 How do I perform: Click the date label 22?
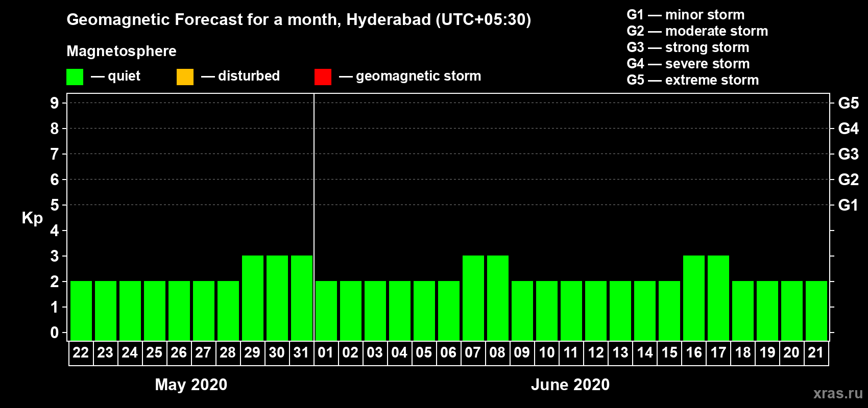click(x=81, y=352)
